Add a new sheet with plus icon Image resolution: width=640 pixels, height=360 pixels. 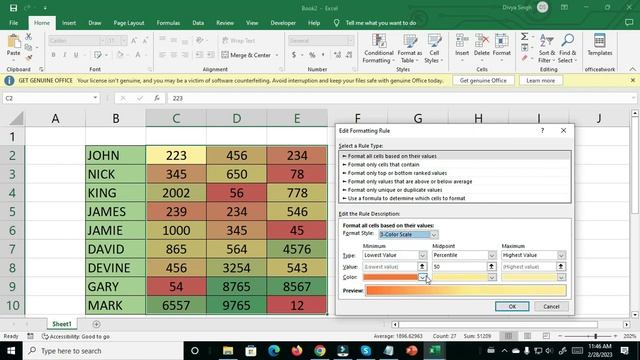(x=96, y=324)
